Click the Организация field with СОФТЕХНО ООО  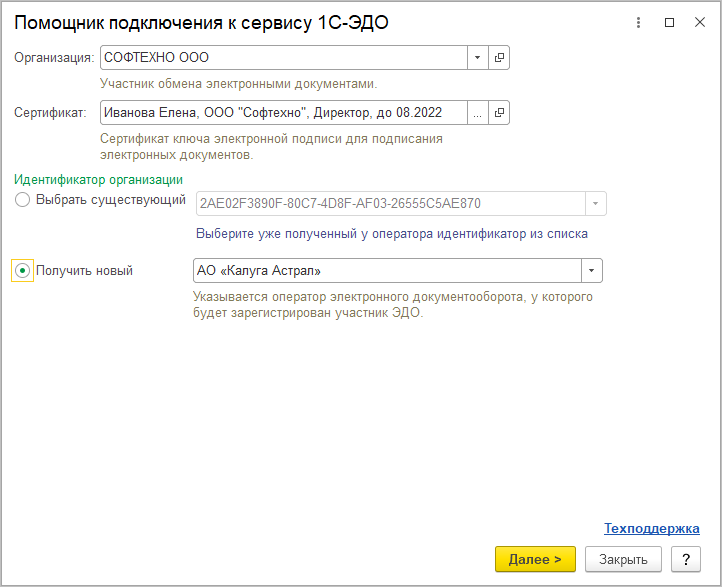[284, 58]
